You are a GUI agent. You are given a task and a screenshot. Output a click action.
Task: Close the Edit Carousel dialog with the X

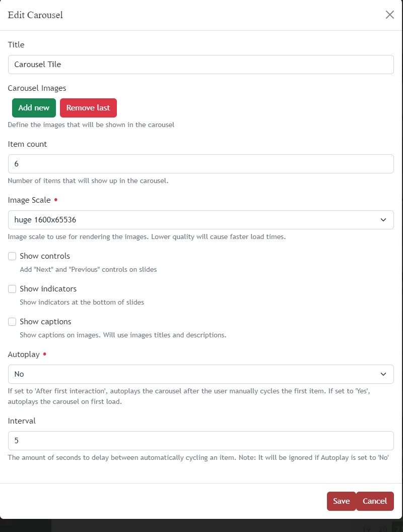click(389, 15)
